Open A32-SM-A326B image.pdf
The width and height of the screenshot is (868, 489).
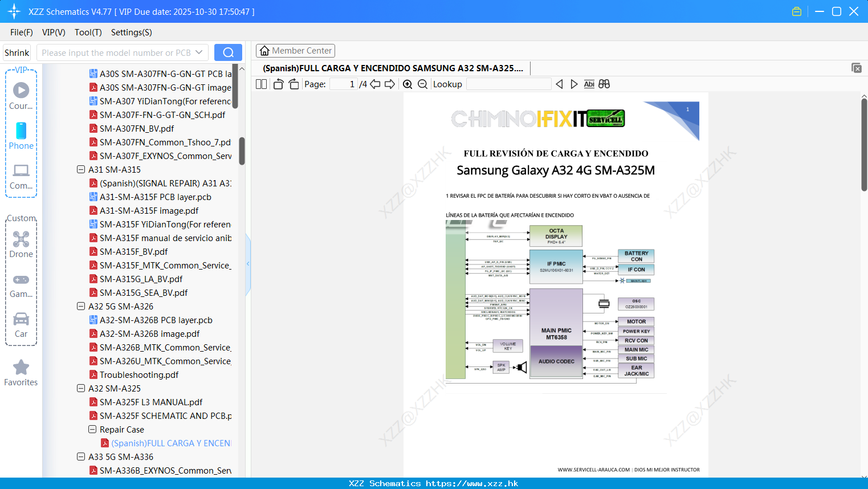point(145,333)
